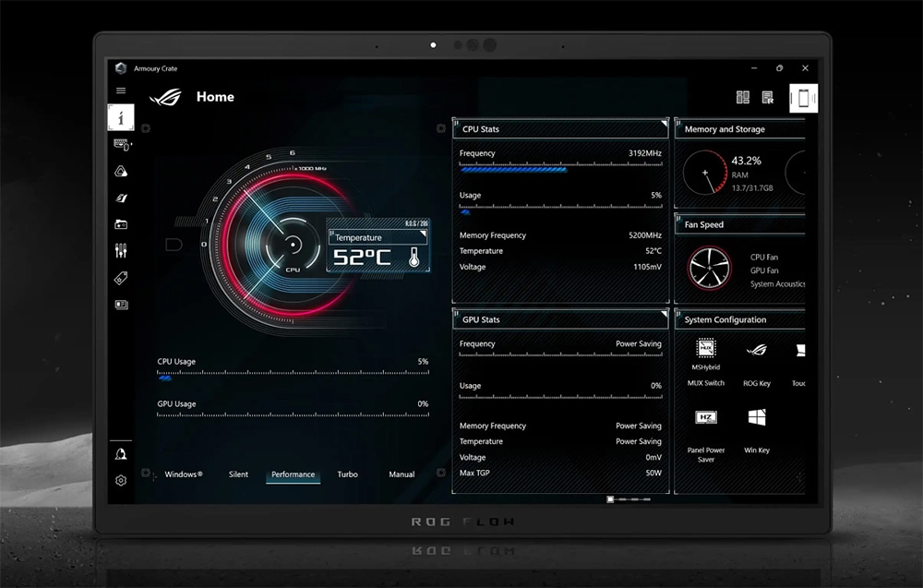
Task: Click the Home page title
Action: (x=215, y=97)
